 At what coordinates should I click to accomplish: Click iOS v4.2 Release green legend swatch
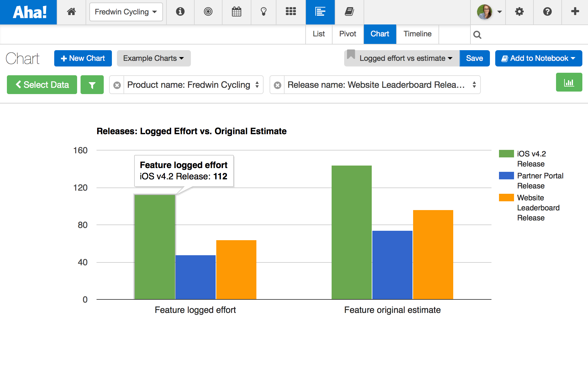click(x=506, y=154)
